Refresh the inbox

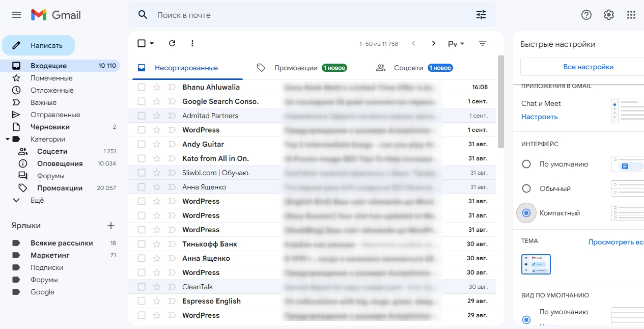172,43
